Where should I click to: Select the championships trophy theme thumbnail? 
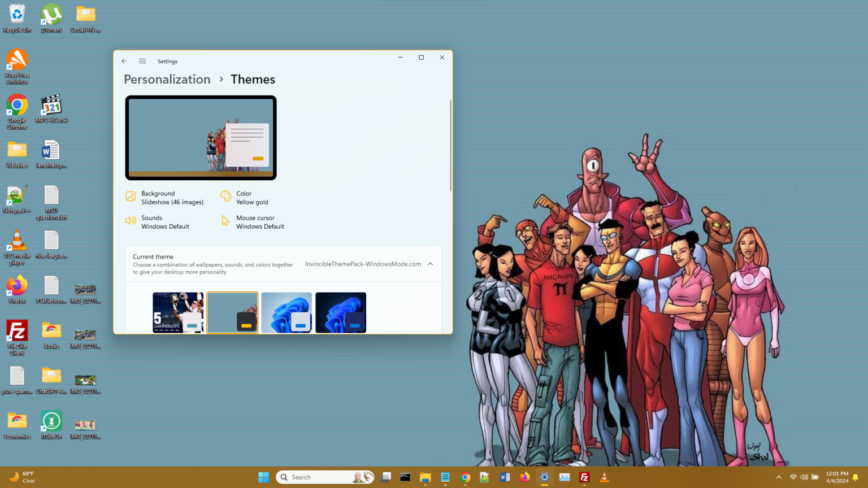point(177,312)
